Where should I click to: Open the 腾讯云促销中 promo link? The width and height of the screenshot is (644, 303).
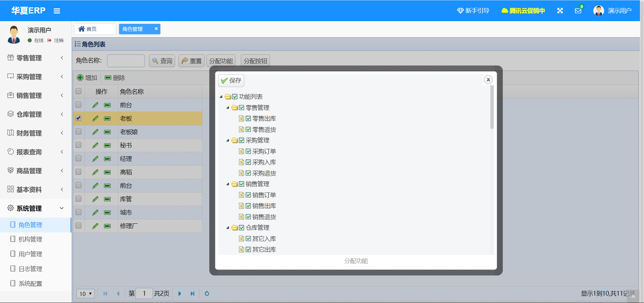pos(523,11)
